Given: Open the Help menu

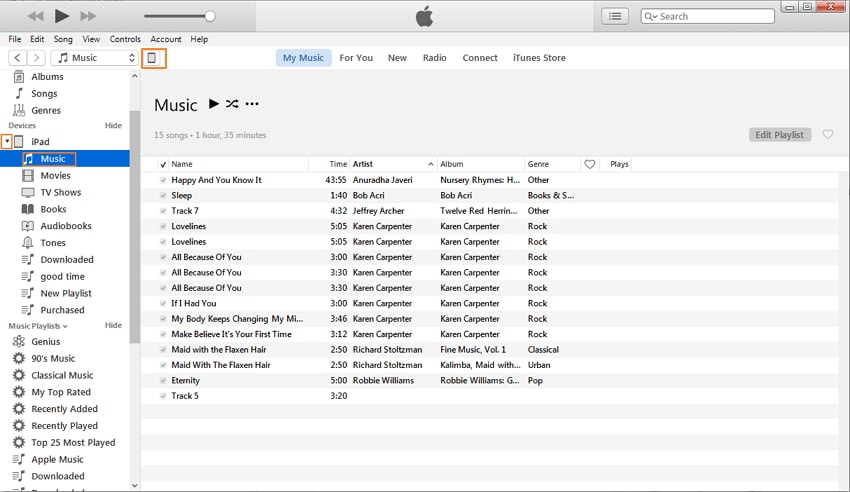Looking at the screenshot, I should pos(199,39).
